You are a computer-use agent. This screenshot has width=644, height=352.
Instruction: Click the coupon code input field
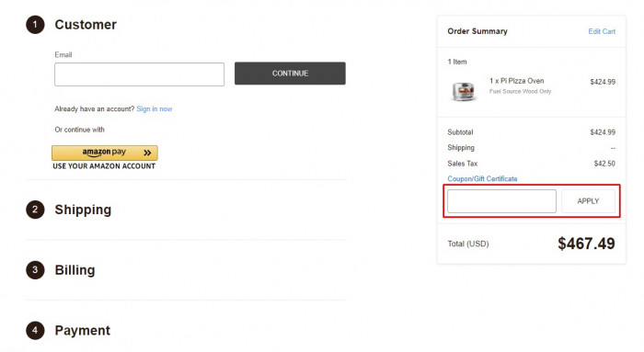click(501, 201)
